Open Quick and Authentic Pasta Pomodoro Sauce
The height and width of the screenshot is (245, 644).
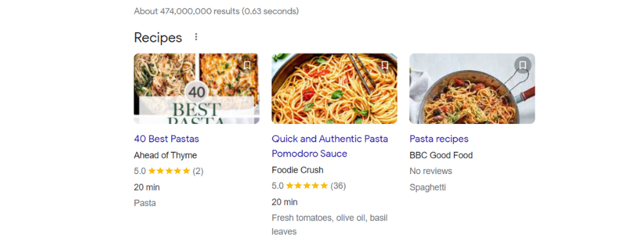pos(330,146)
